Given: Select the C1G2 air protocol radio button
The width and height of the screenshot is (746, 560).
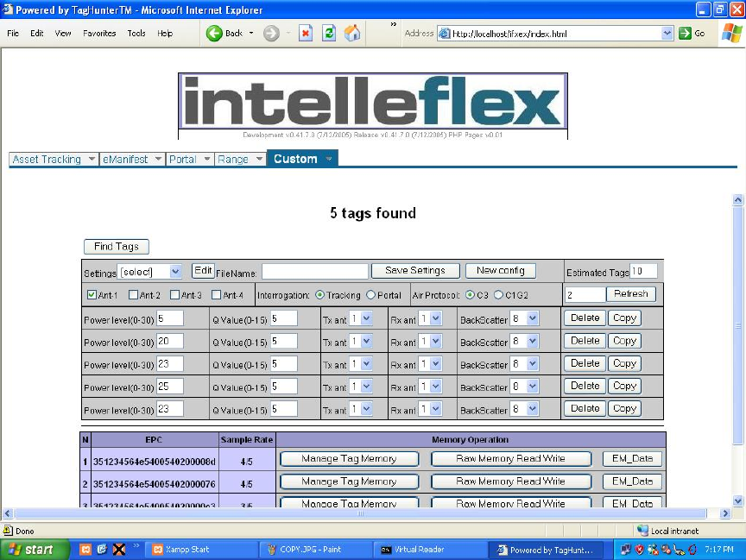Looking at the screenshot, I should click(498, 295).
